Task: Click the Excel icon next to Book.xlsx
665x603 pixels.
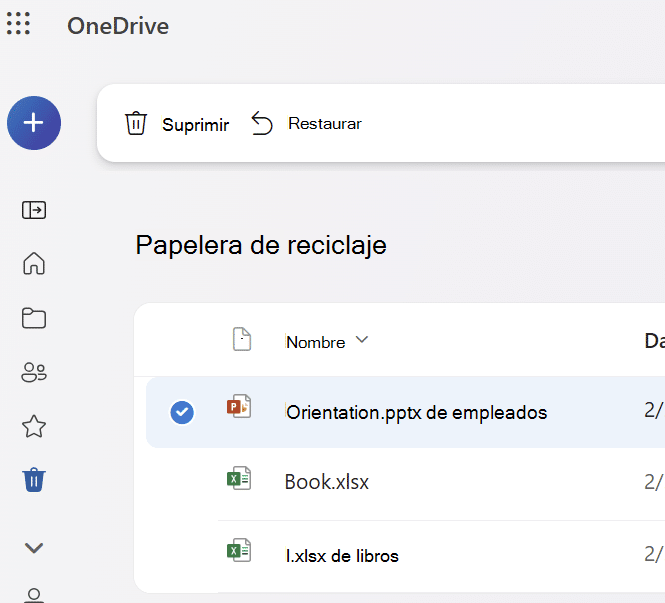Action: point(238,479)
